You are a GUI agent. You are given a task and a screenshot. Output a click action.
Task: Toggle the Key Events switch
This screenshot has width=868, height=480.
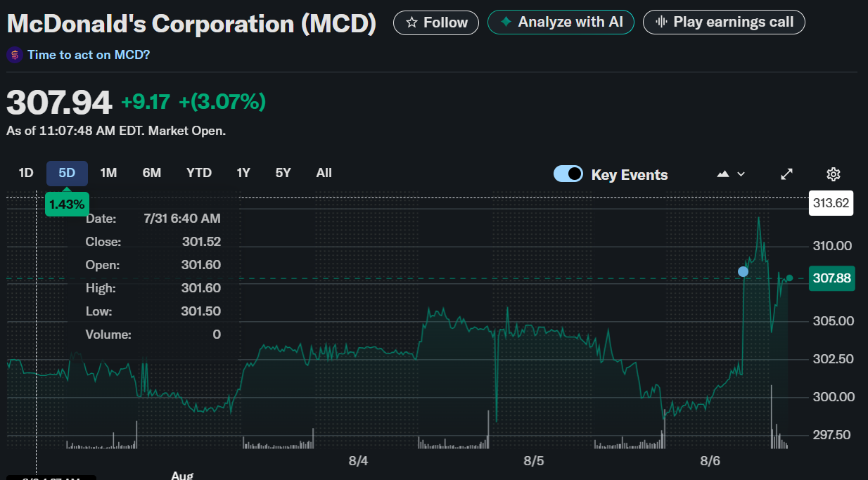pos(568,174)
